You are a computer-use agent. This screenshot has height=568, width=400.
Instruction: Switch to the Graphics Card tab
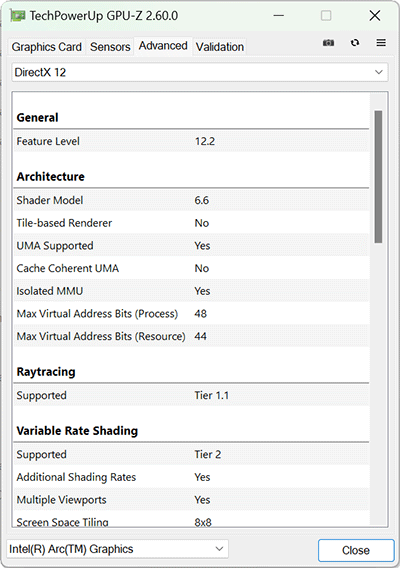[x=46, y=47]
